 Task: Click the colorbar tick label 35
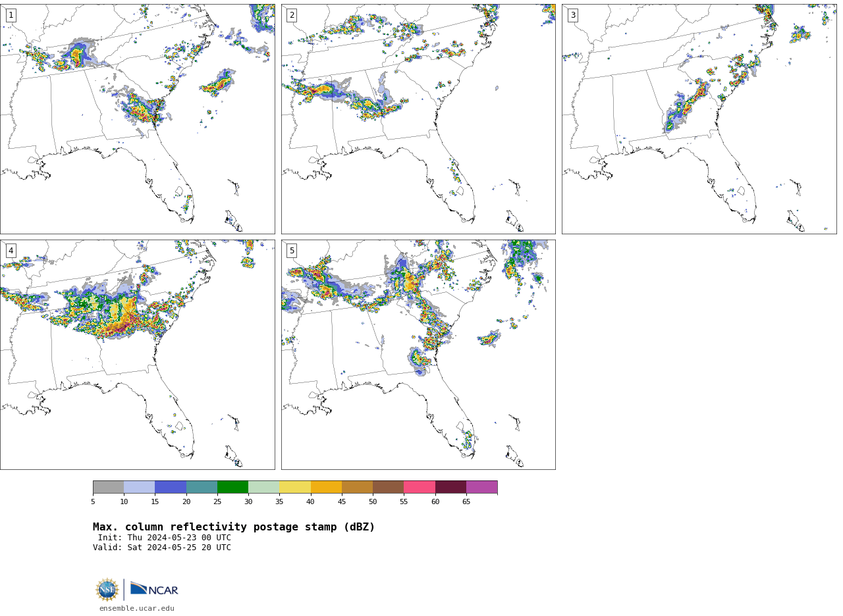coord(279,502)
